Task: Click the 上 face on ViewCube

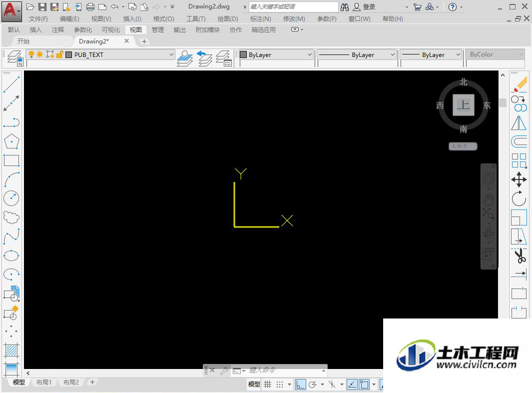Action: click(464, 105)
